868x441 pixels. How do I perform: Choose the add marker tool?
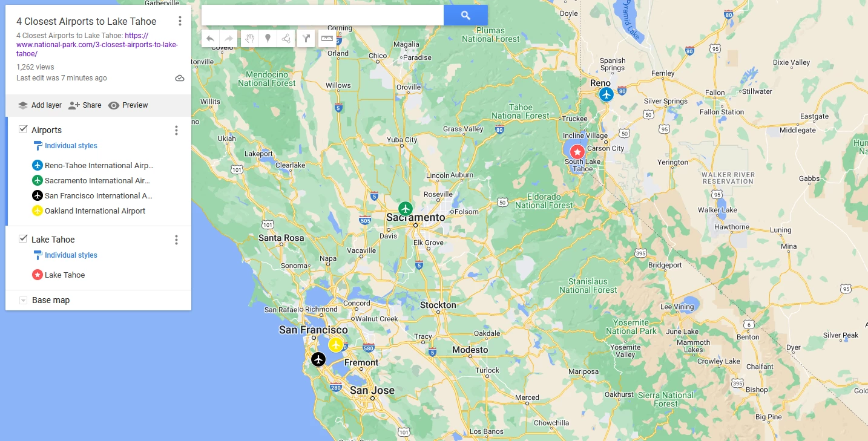point(268,39)
